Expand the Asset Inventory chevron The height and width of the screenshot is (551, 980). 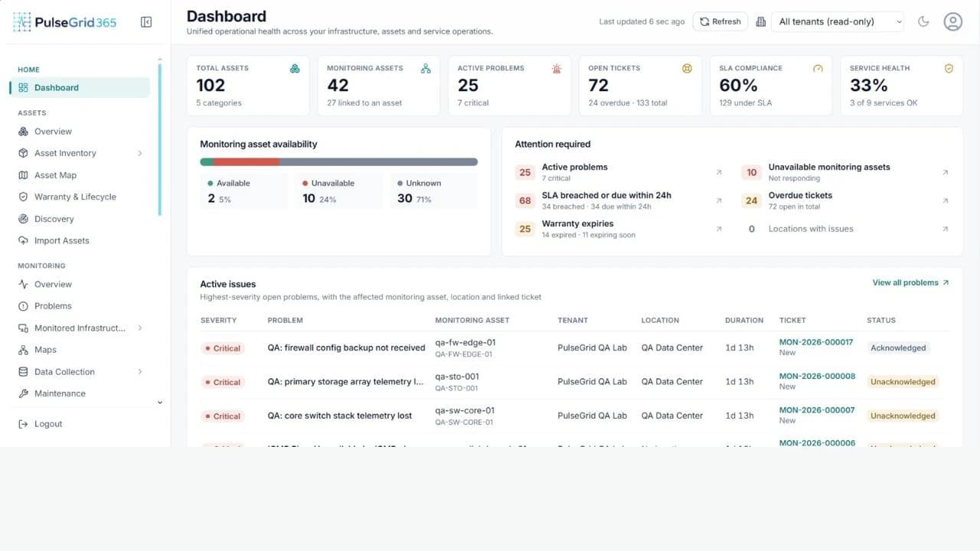point(140,153)
